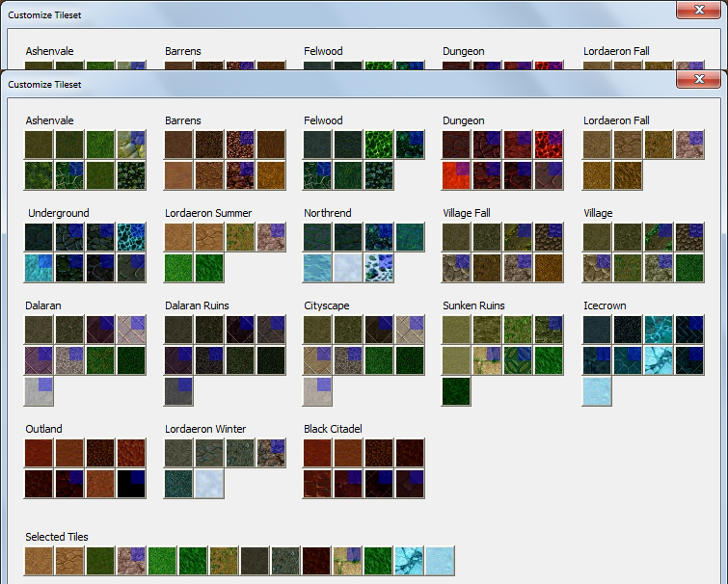Pick Ashenvale's bright green grass tile in top row
This screenshot has width=728, height=584.
point(100,145)
